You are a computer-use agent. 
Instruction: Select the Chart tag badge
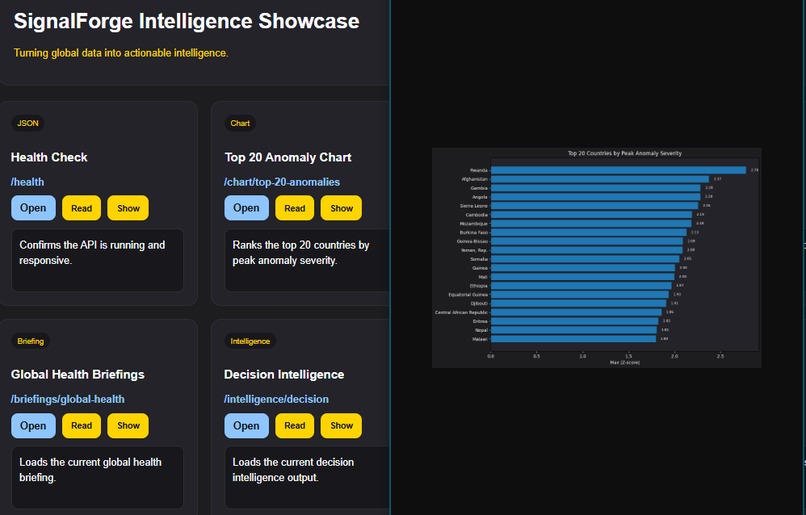tap(240, 123)
